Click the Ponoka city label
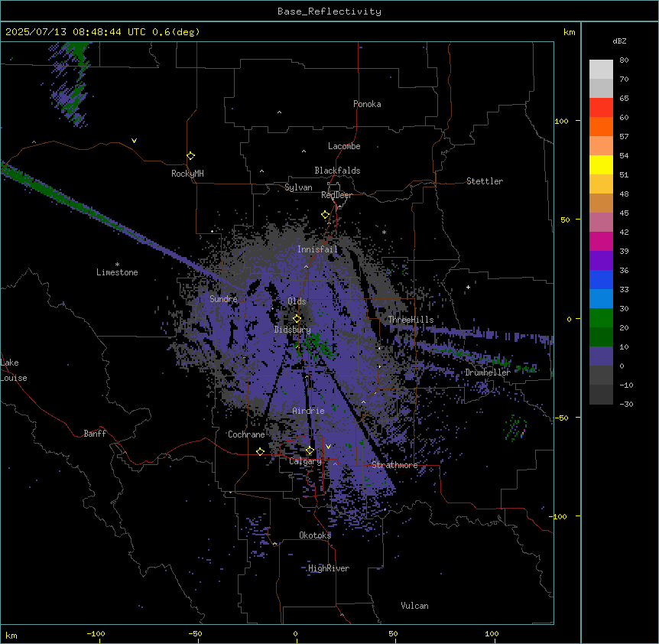659x644 pixels. point(367,104)
